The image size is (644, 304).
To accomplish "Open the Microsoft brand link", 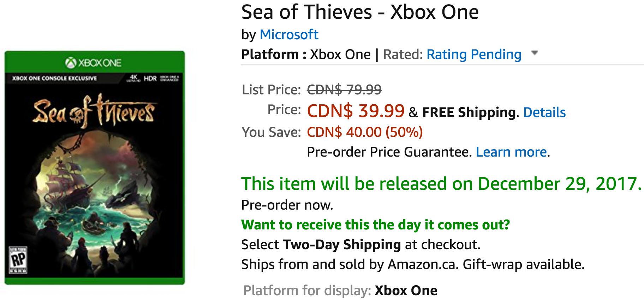I will (x=289, y=35).
